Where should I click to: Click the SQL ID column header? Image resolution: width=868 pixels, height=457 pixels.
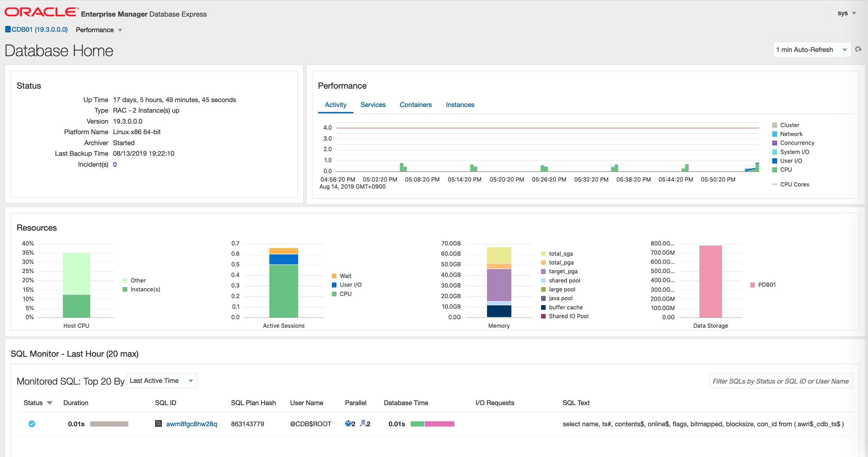coord(165,403)
